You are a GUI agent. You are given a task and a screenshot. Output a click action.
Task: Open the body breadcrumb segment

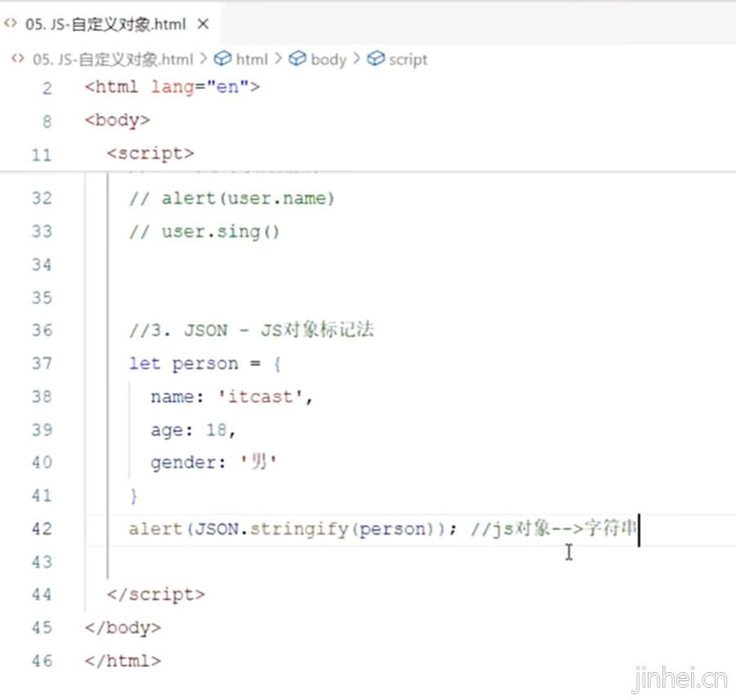click(x=329, y=60)
